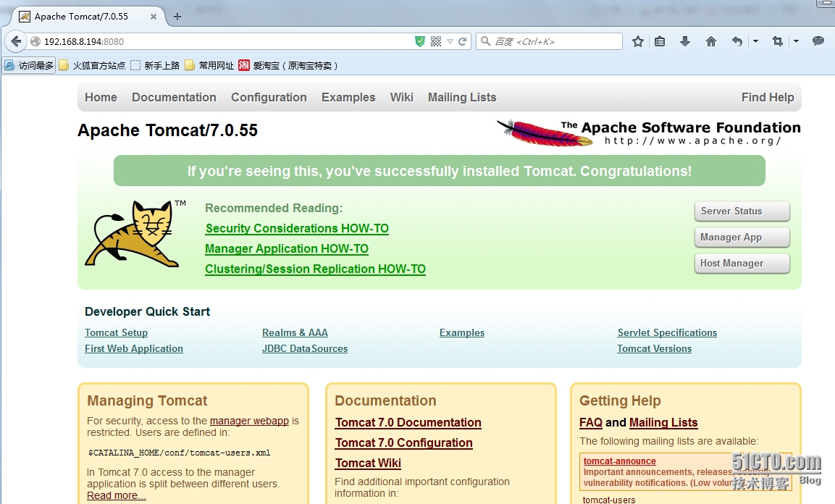Open the Tomcat Wiki link
The image size is (835, 504).
tap(368, 463)
